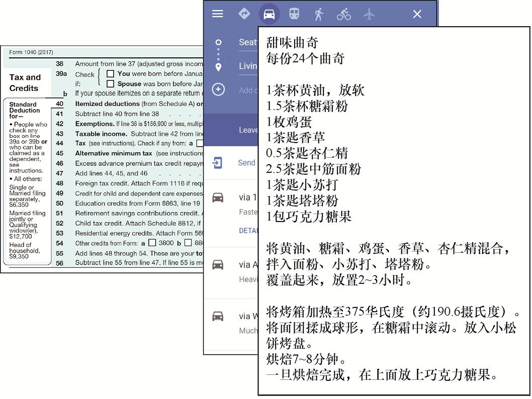The image size is (532, 399).
Task: Check the 'You were born before' box
Action: 110,74
